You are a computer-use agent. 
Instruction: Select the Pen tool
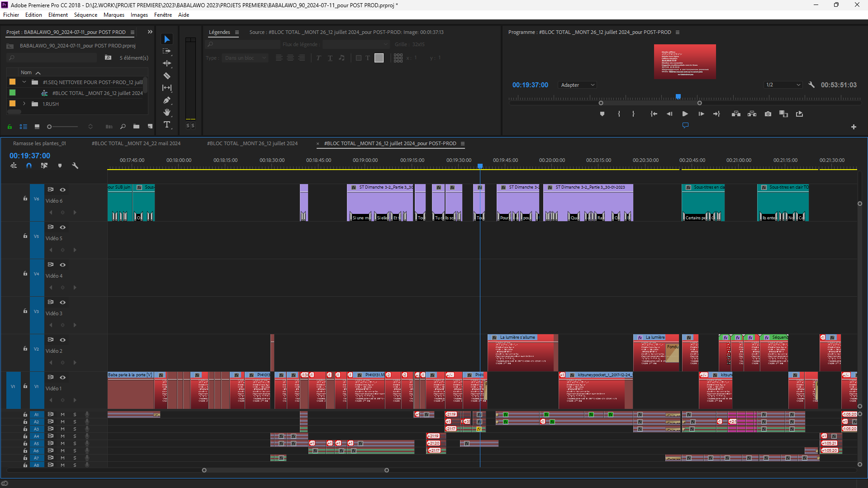pyautogui.click(x=167, y=100)
